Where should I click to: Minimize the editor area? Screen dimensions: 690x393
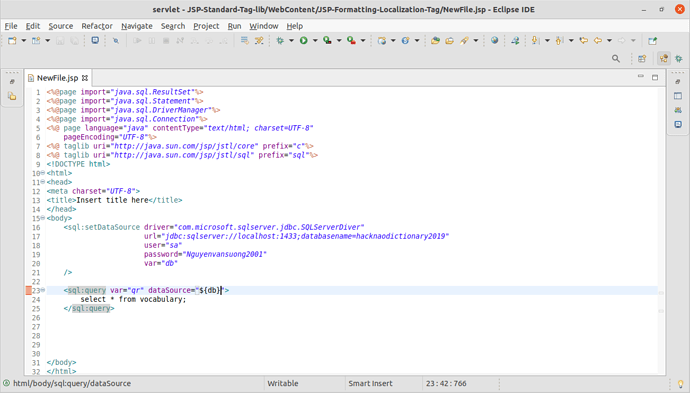click(x=641, y=77)
